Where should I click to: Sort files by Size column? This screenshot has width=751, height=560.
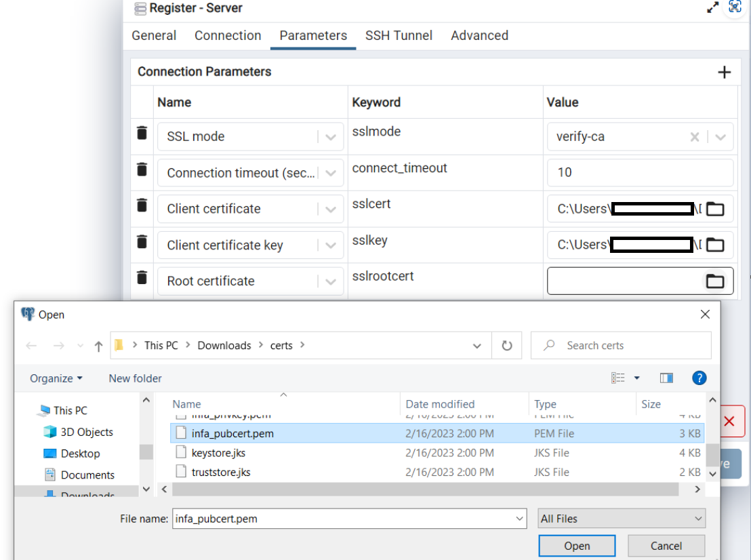(x=651, y=404)
